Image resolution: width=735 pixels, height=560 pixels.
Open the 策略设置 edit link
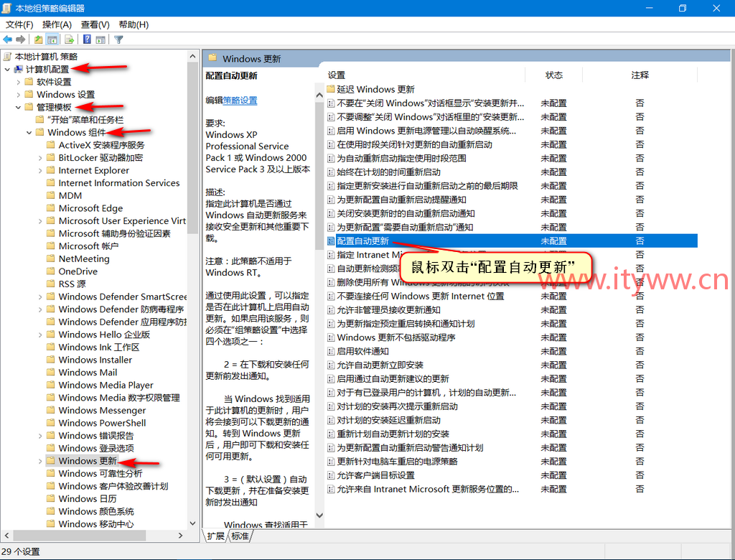pos(240,100)
